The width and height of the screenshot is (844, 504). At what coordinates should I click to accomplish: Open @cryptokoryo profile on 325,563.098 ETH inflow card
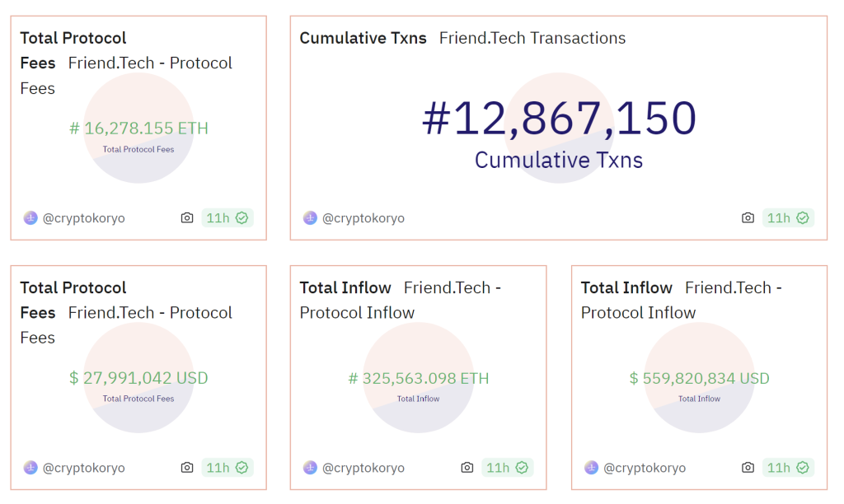[x=363, y=468]
